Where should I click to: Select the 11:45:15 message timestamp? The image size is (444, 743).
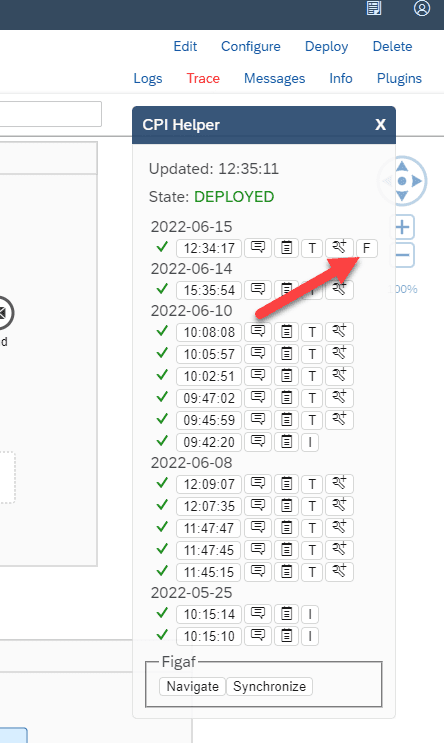(209, 572)
